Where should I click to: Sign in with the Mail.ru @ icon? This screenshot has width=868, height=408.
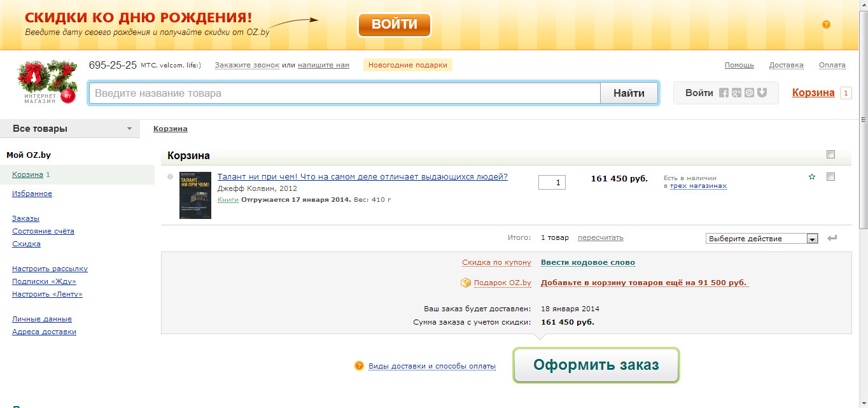point(749,93)
